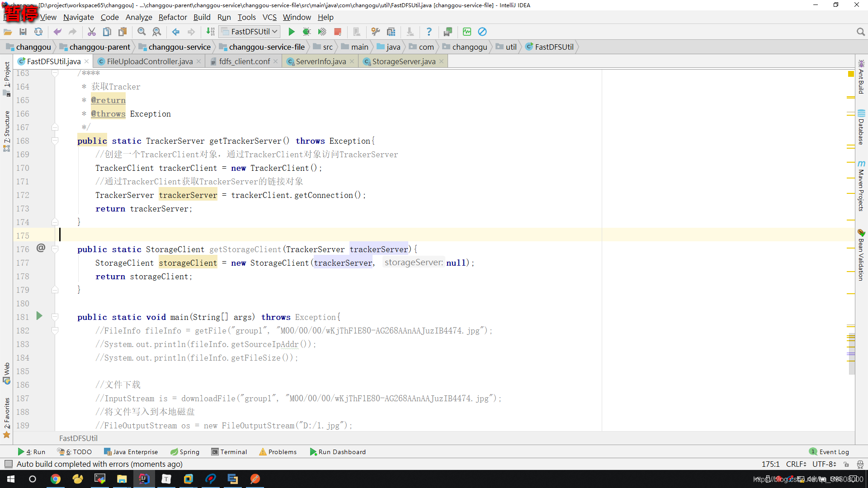Screen dimensions: 868x488
Task: Toggle the Database tool window
Action: 861,127
